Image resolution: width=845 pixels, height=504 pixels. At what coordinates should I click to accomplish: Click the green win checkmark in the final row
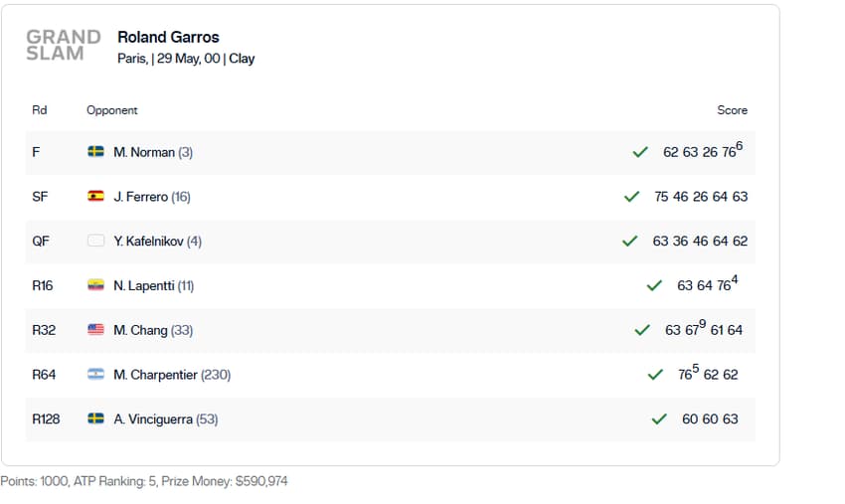tap(640, 152)
